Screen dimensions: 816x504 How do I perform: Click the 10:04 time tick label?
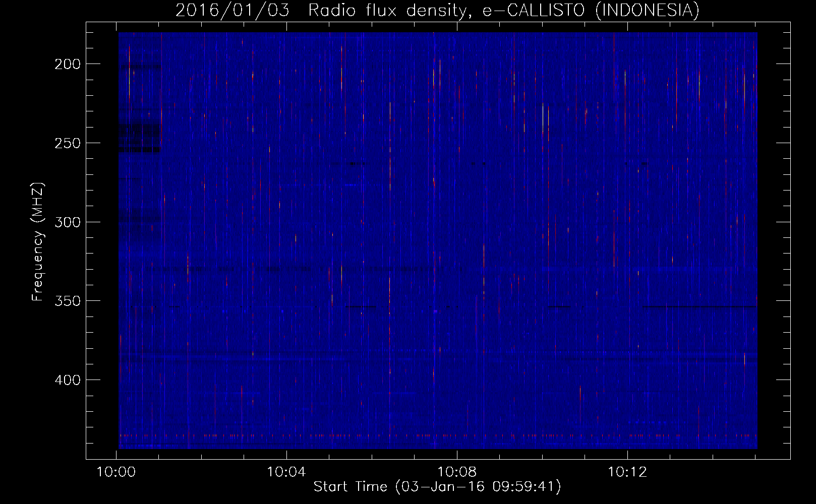(286, 472)
